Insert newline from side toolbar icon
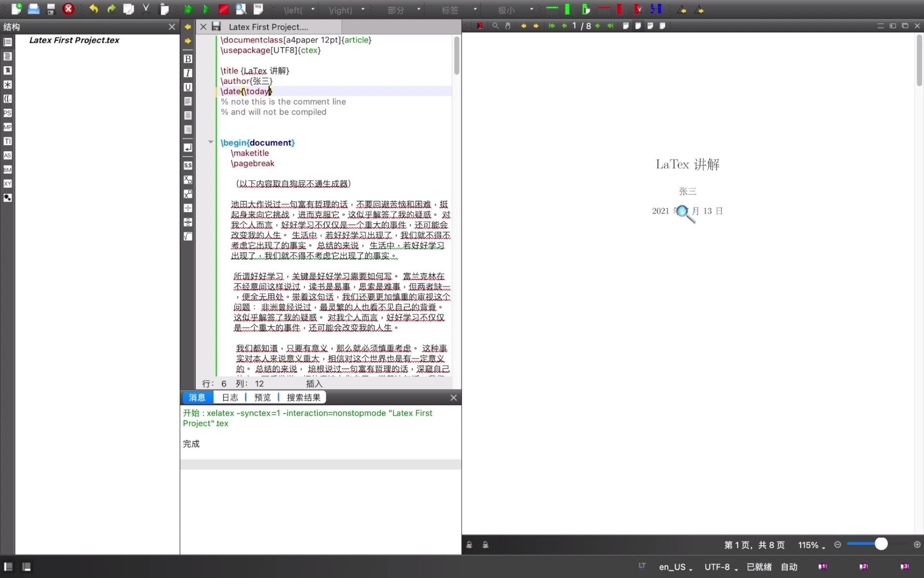924x578 pixels. tap(188, 147)
